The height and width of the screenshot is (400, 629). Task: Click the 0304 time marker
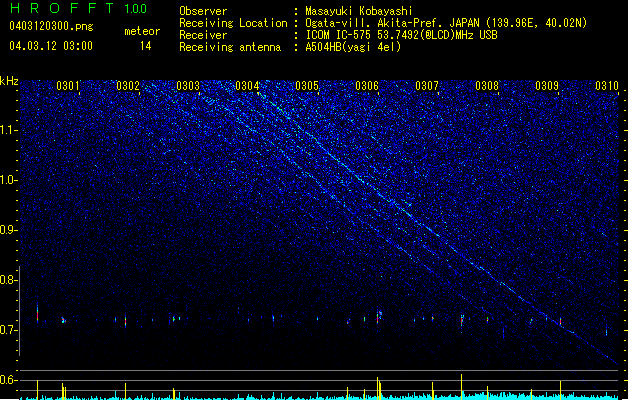pyautogui.click(x=247, y=86)
